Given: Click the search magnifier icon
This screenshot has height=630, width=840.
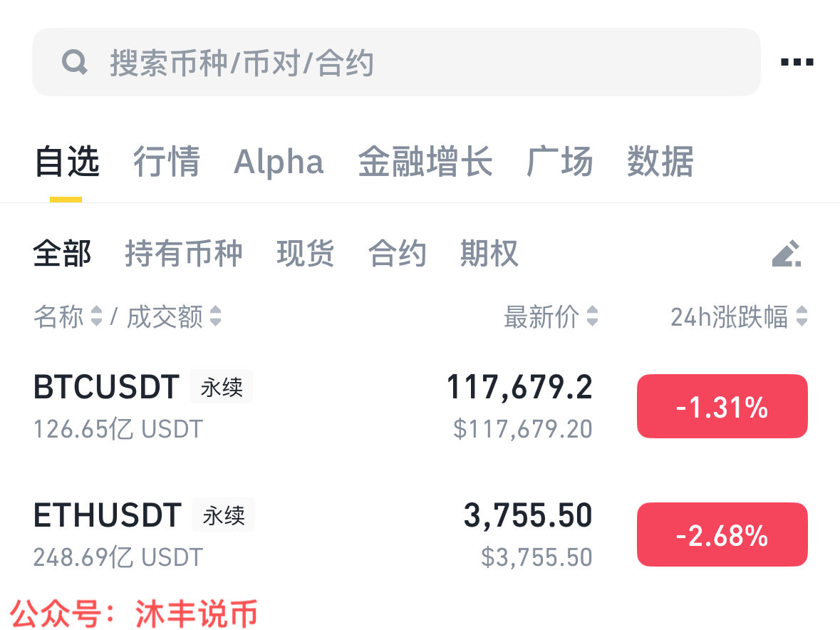Looking at the screenshot, I should click(74, 63).
